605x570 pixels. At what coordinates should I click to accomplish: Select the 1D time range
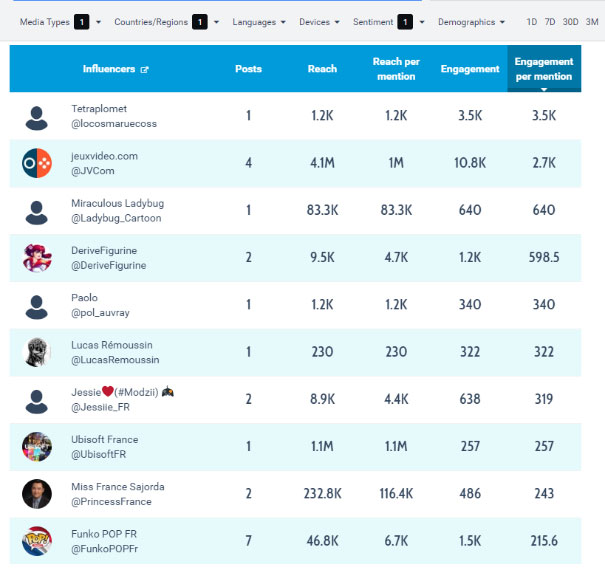[x=532, y=21]
